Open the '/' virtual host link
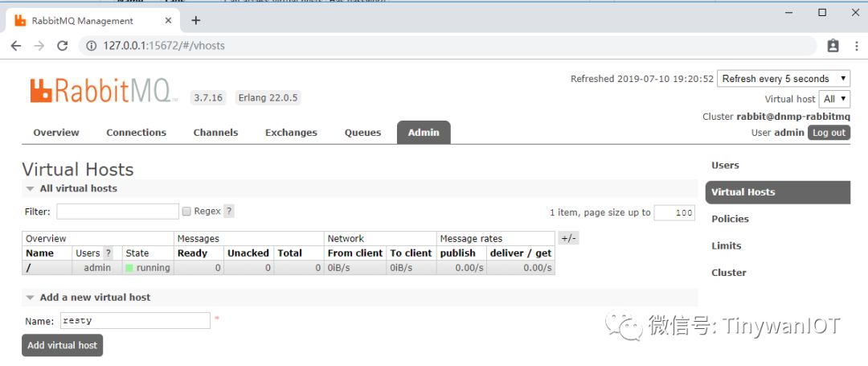 (27, 267)
